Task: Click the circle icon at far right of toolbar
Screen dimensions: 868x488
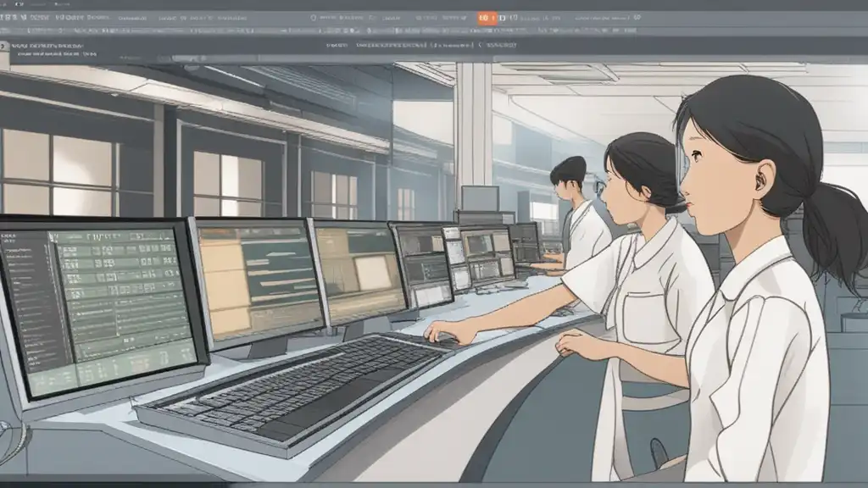Action: pyautogui.click(x=637, y=17)
